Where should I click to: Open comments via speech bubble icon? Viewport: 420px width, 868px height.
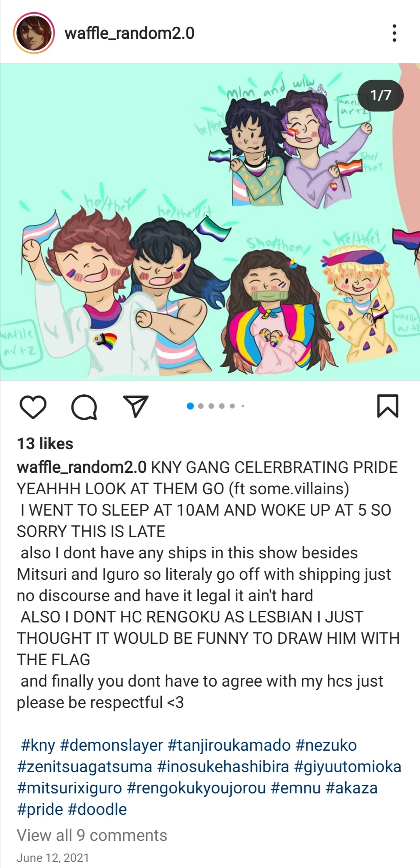84,407
